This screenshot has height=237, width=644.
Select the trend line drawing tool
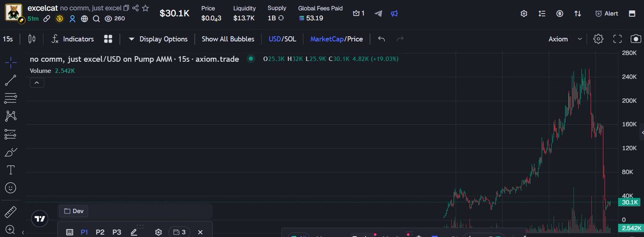pyautogui.click(x=10, y=80)
